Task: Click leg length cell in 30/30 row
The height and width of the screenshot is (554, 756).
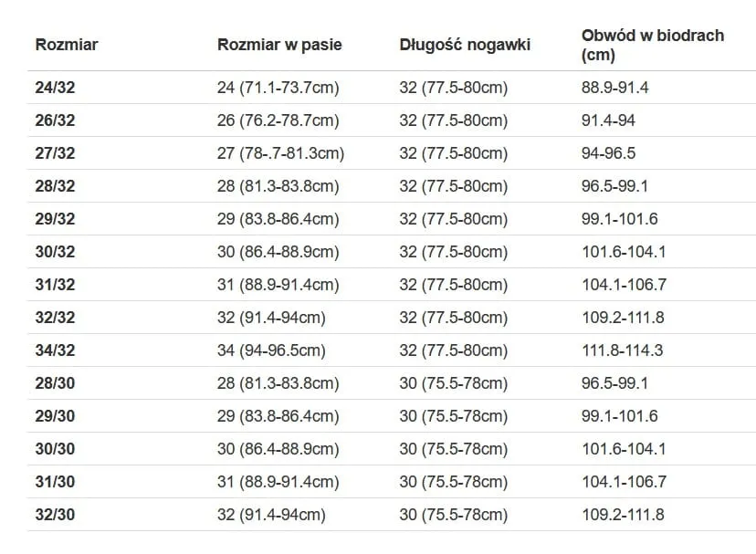Action: pos(453,449)
